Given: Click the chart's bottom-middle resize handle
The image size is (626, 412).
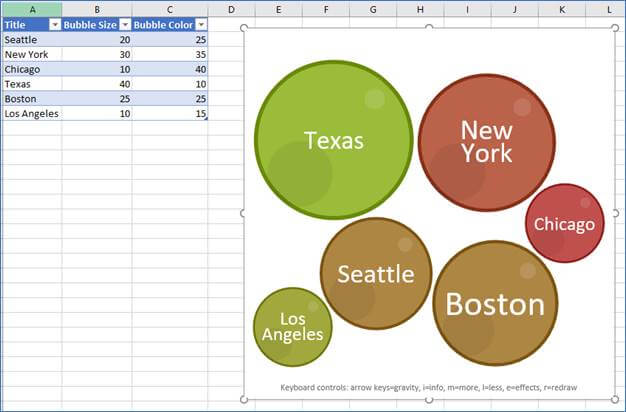Looking at the screenshot, I should point(429,400).
